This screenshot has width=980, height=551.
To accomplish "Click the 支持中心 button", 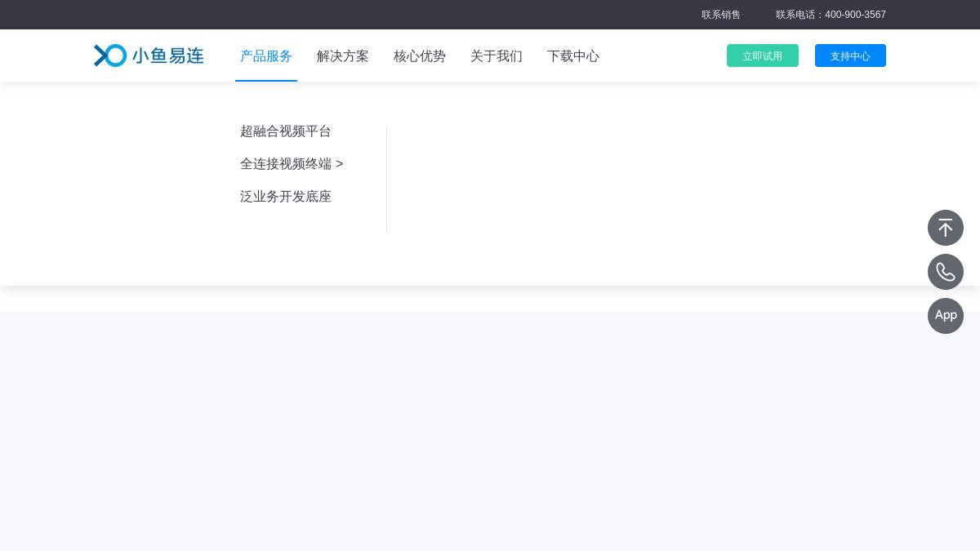I will tap(850, 56).
